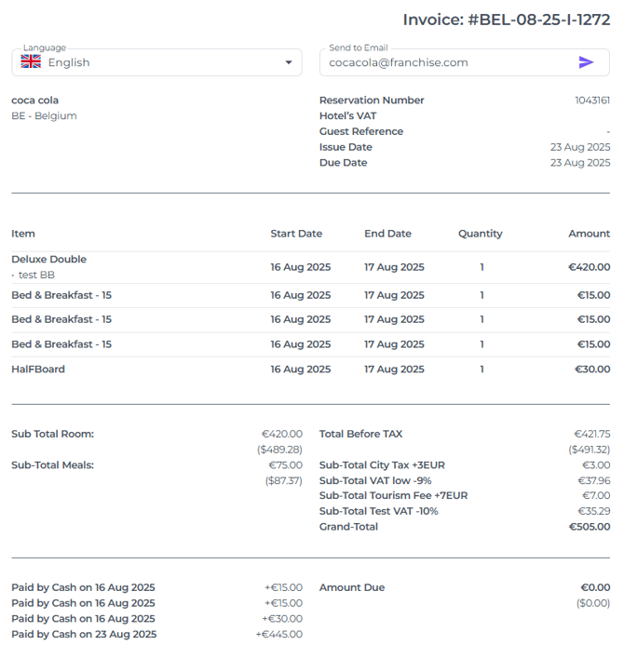Click the End Date column header
This screenshot has height=672, width=624.
(x=387, y=234)
